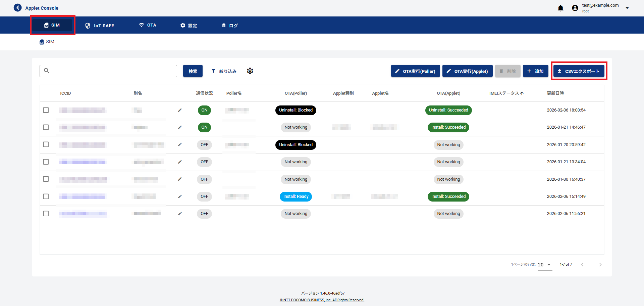Click edit pencil in the Install: Ready row
This screenshot has height=306, width=644.
tap(180, 196)
